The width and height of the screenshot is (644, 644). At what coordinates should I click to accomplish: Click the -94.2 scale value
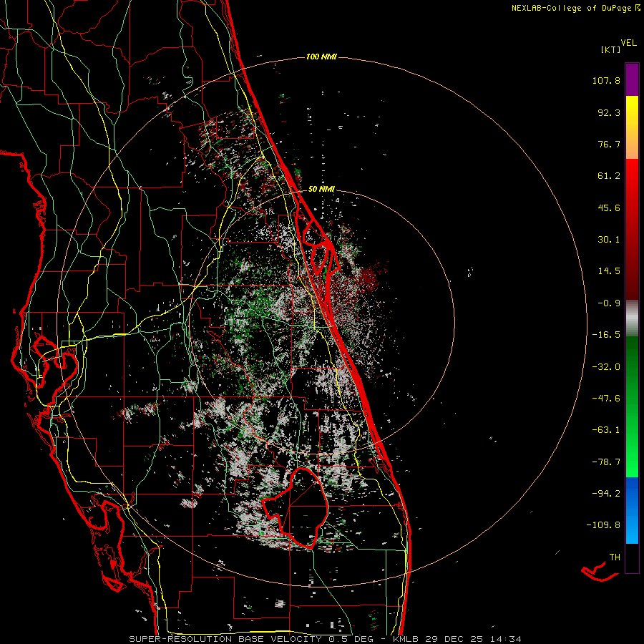pyautogui.click(x=606, y=493)
